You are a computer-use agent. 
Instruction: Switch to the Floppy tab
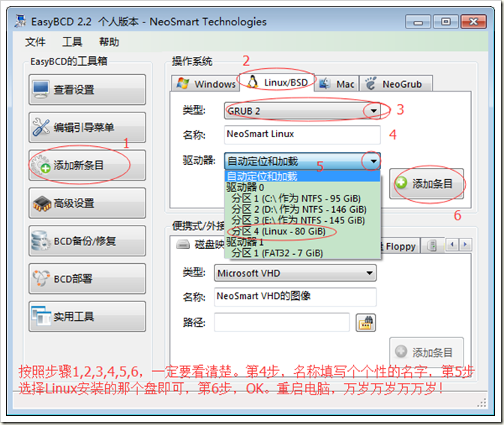tap(400, 247)
